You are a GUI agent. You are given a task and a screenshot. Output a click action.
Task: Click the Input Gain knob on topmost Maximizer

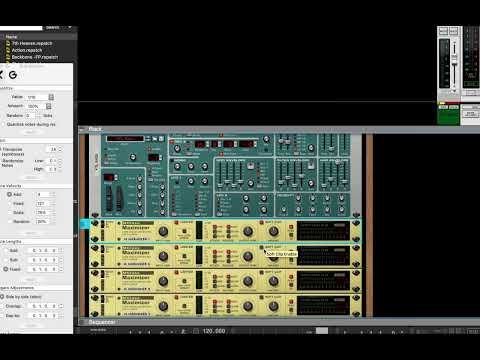pos(163,231)
